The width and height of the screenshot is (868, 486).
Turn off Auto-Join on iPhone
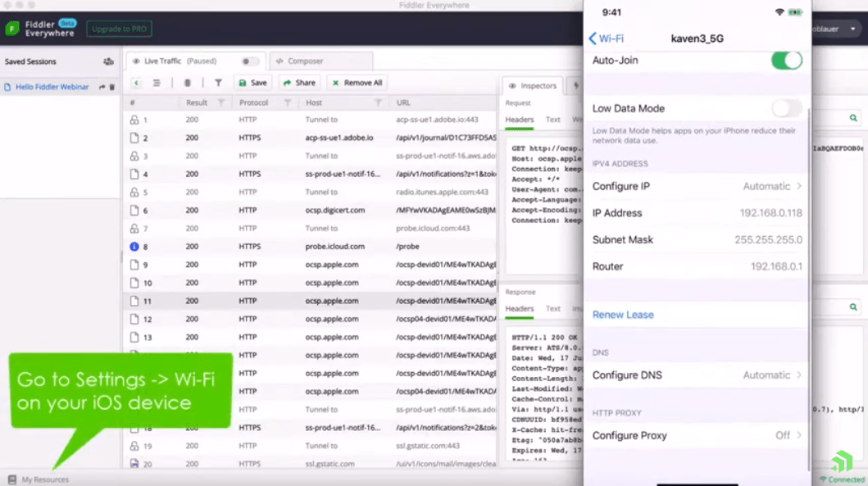point(787,60)
